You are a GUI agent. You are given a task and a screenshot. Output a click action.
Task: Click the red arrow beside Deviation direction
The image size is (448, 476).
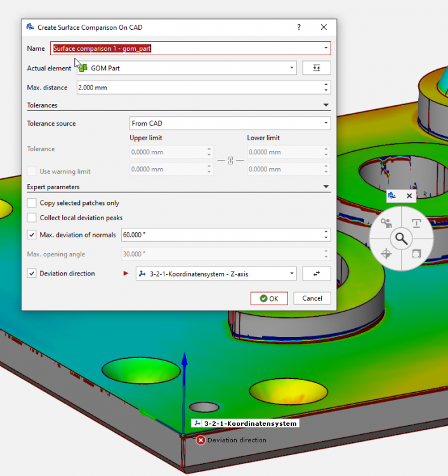click(x=126, y=274)
